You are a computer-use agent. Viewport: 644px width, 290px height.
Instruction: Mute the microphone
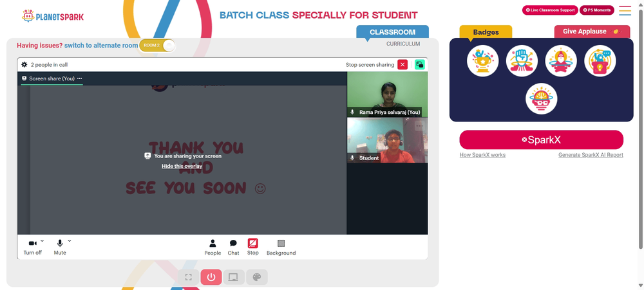coord(59,248)
